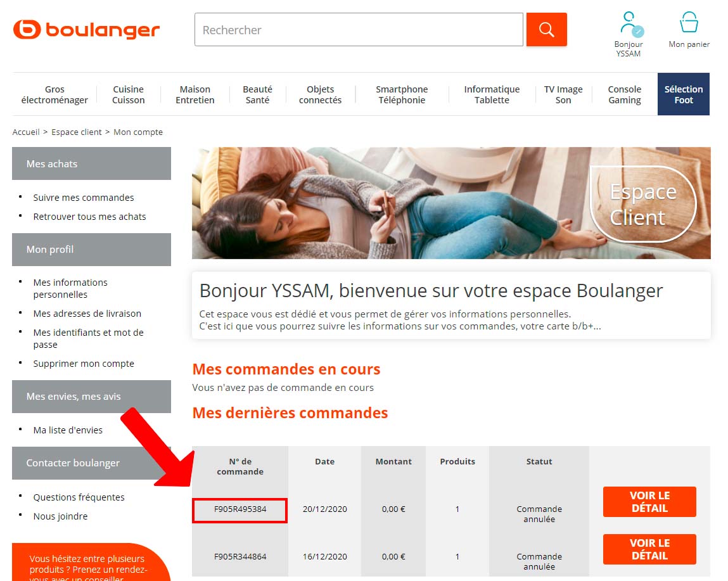Click the orange search magnifier icon
The height and width of the screenshot is (581, 728).
click(546, 30)
